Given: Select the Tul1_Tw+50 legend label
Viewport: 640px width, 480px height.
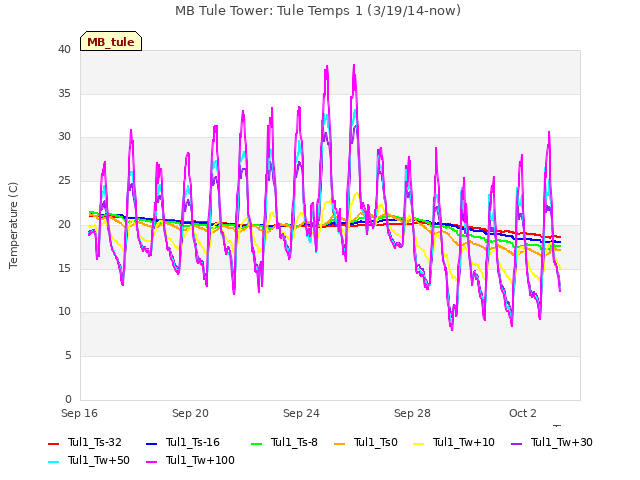Looking at the screenshot, I should click(99, 460).
